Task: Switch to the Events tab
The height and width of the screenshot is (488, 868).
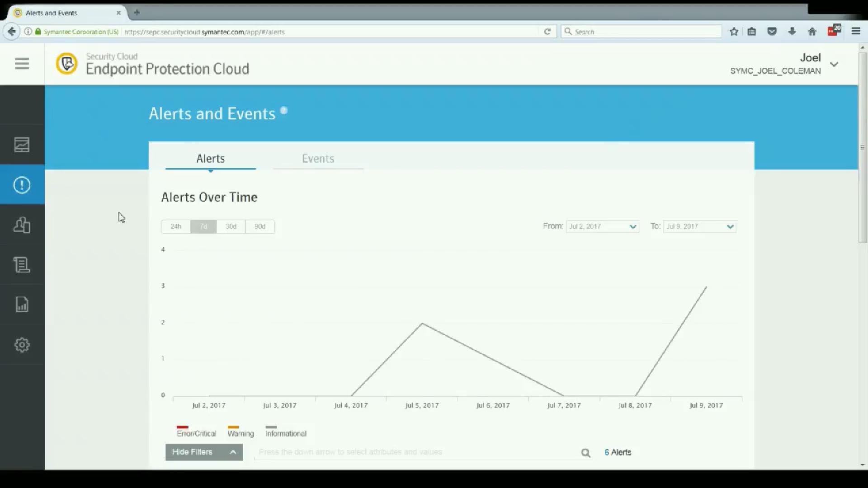Action: point(318,159)
